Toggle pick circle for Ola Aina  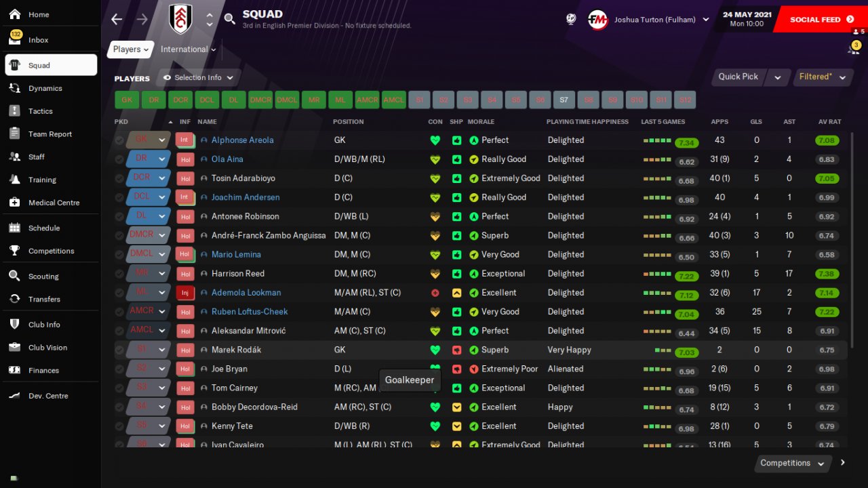[119, 159]
